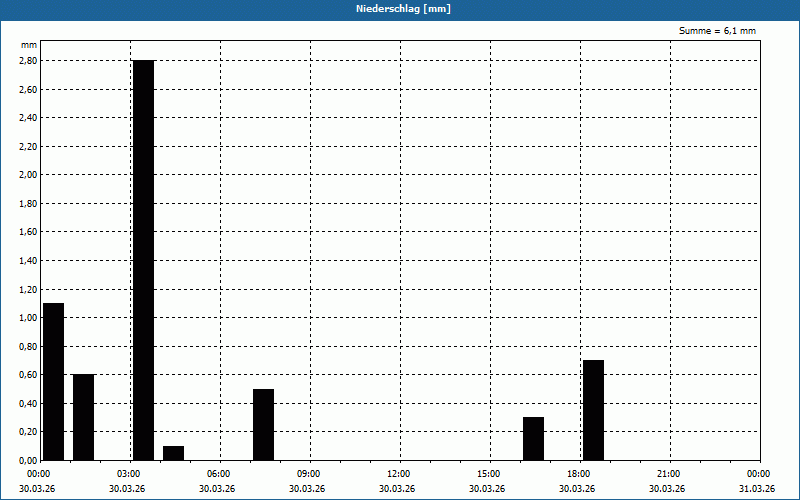Click the Summe = 6,1 mm label
Screen dimensions: 800x500
click(x=717, y=31)
